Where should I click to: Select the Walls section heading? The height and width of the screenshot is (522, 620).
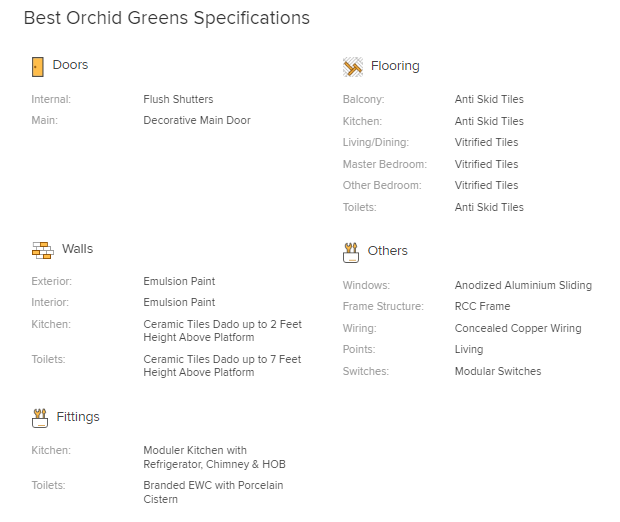pos(78,249)
